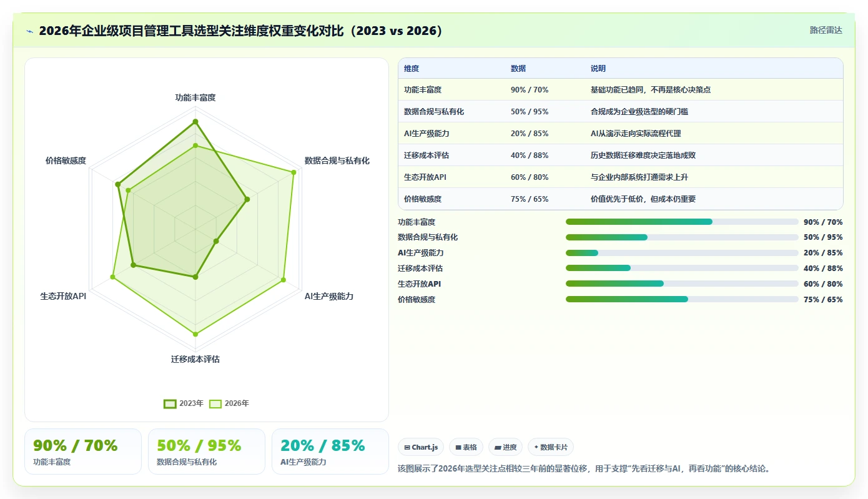Click the table note 历史数据迁移难度决定落地成败
The height and width of the screenshot is (499, 868).
(643, 156)
